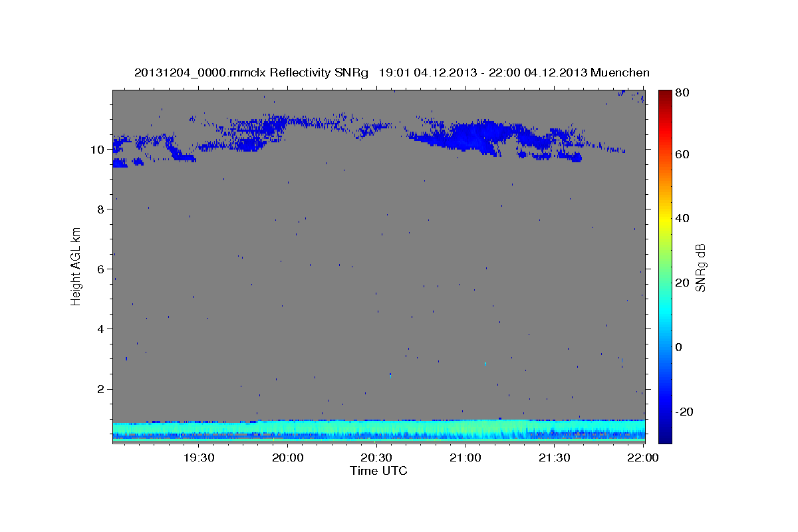
Task: Click the colorbar value 40
Action: [x=682, y=218]
